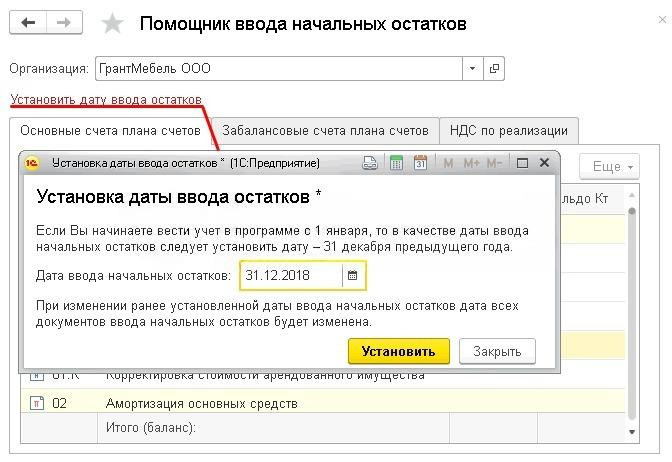Click the Закрыть button

(x=497, y=351)
